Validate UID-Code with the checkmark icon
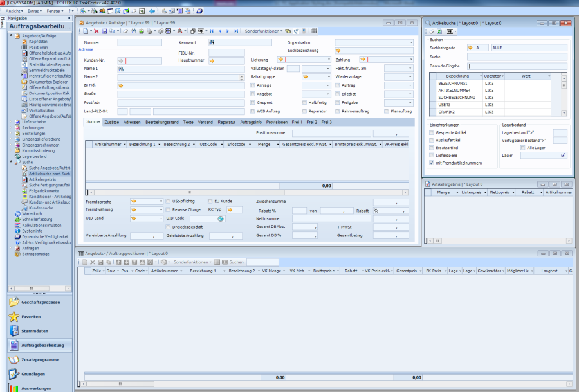This screenshot has height=392, width=579. pyautogui.click(x=221, y=218)
